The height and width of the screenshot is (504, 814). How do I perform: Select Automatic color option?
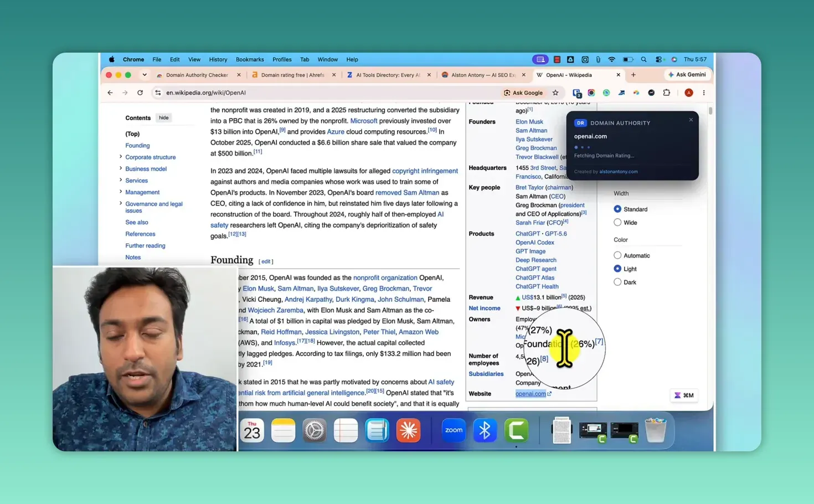[617, 255]
